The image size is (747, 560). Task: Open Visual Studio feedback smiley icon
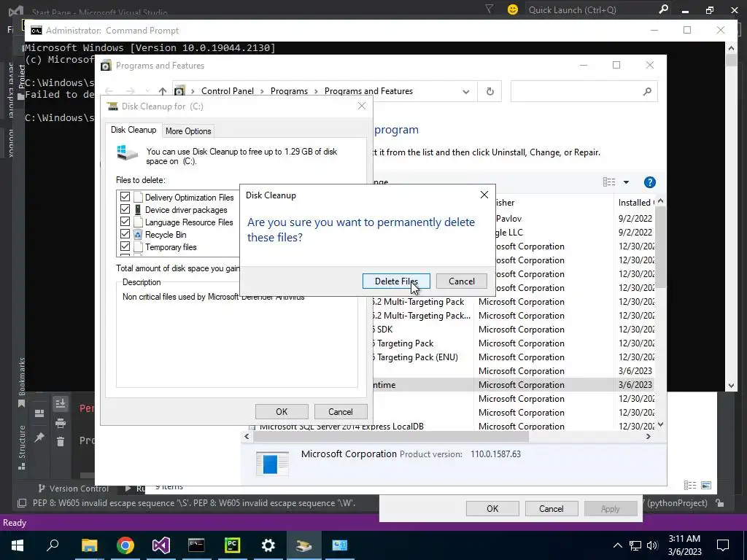point(513,9)
